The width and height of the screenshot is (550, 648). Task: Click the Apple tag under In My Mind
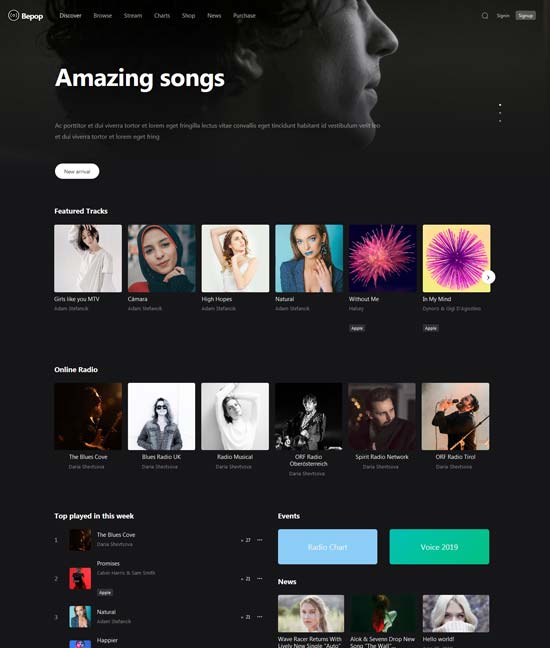click(x=431, y=328)
